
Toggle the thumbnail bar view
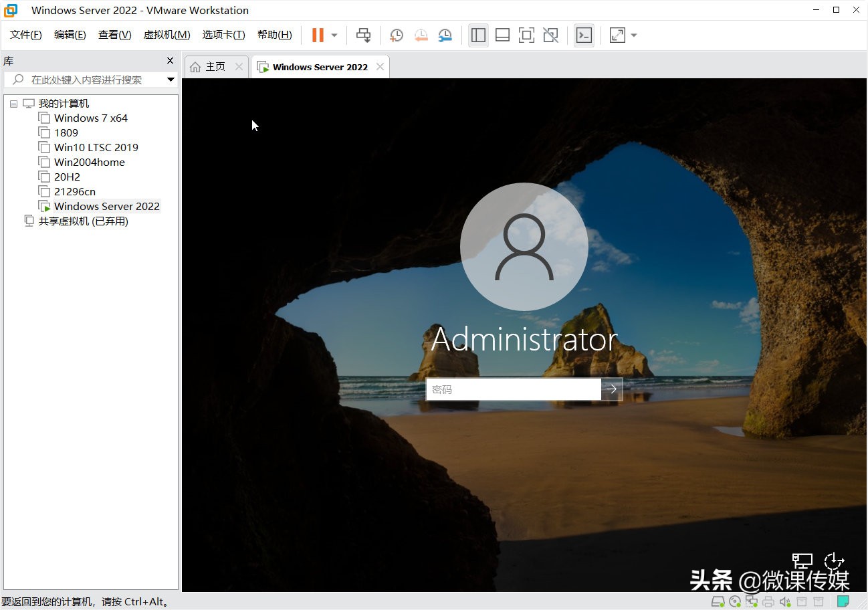tap(502, 35)
